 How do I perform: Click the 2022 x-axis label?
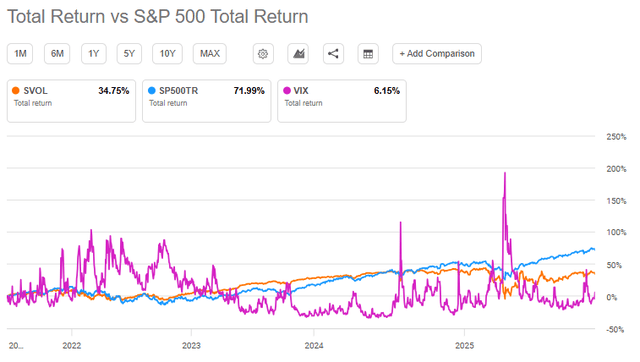[x=71, y=346]
